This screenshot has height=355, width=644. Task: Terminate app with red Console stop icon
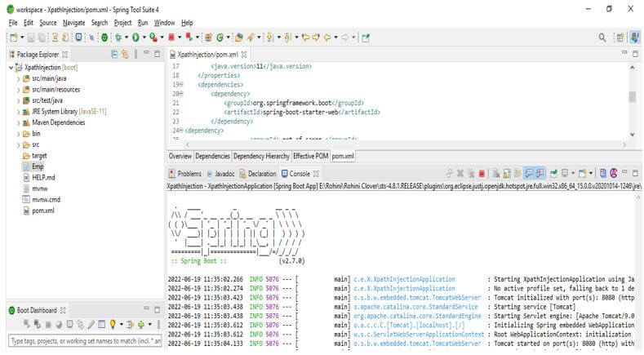[482, 173]
